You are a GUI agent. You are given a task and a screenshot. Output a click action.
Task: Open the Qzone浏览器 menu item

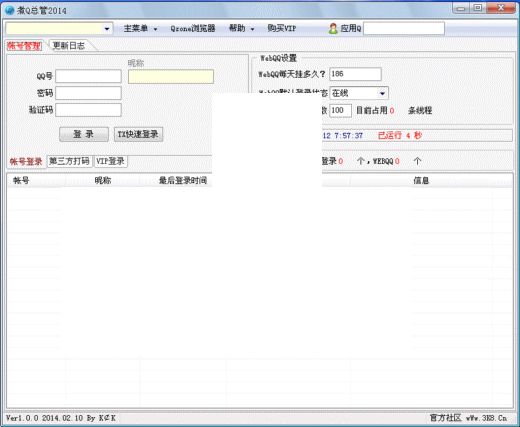(x=193, y=29)
